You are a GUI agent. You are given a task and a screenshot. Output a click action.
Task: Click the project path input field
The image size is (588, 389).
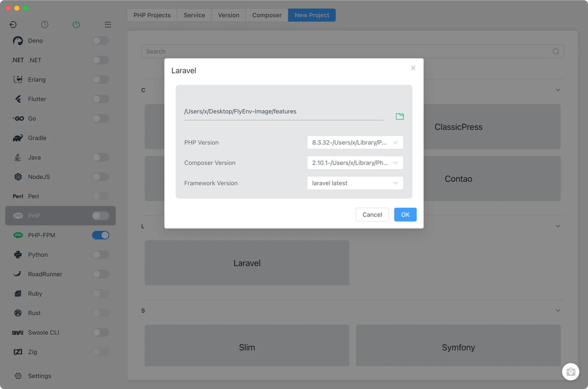(283, 111)
